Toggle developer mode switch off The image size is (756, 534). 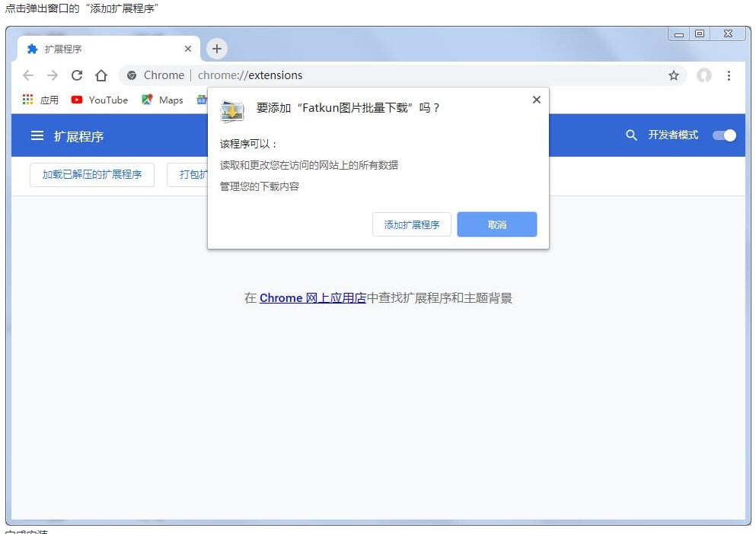point(723,135)
